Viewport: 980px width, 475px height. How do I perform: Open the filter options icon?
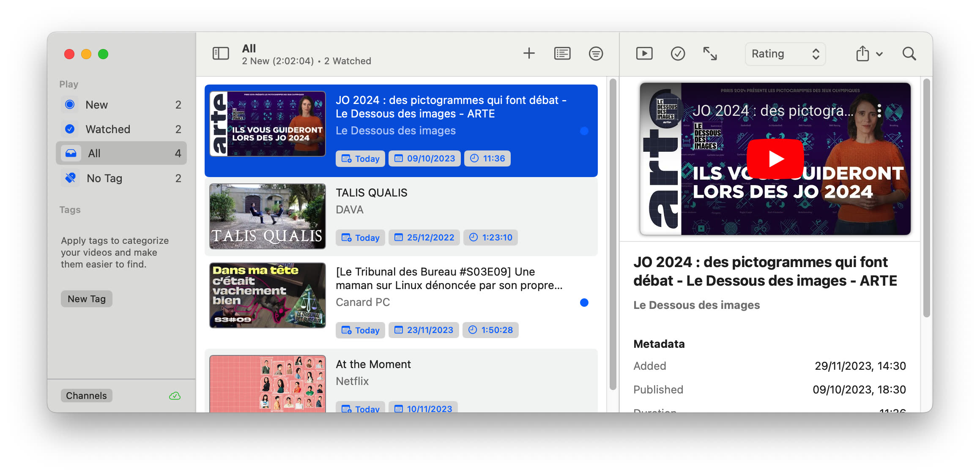pos(596,54)
